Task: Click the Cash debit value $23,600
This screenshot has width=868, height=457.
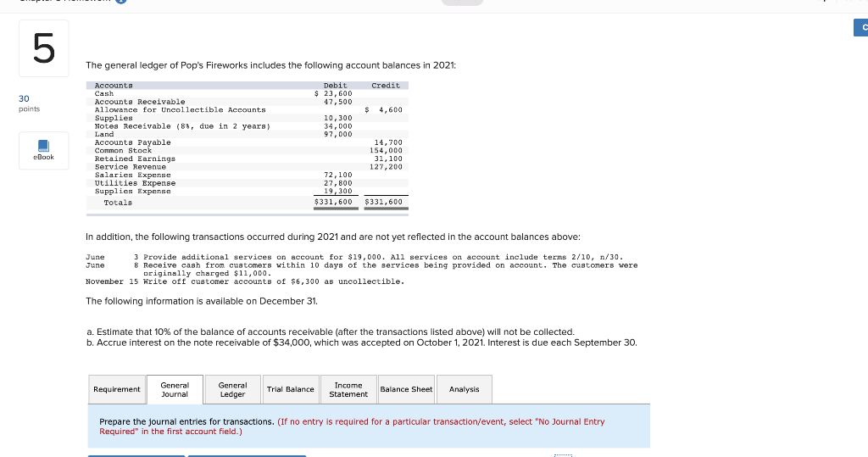Action: point(333,93)
